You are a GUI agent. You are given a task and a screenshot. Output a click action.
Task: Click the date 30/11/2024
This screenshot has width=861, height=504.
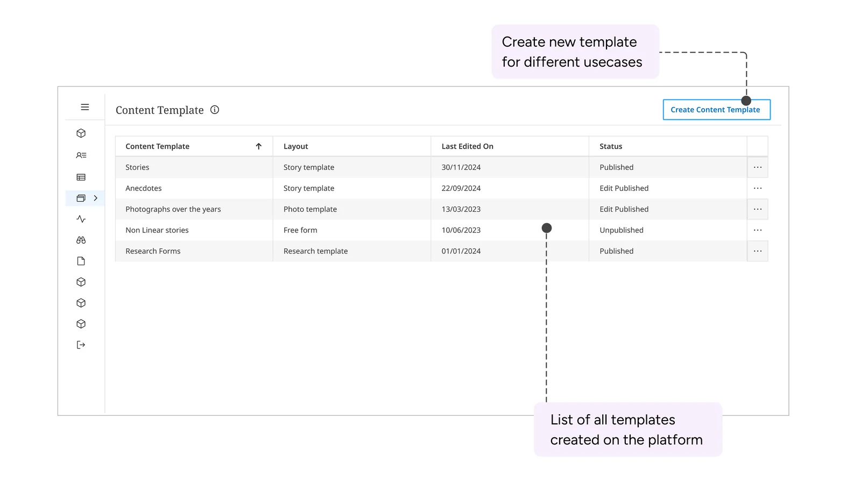[x=461, y=167]
